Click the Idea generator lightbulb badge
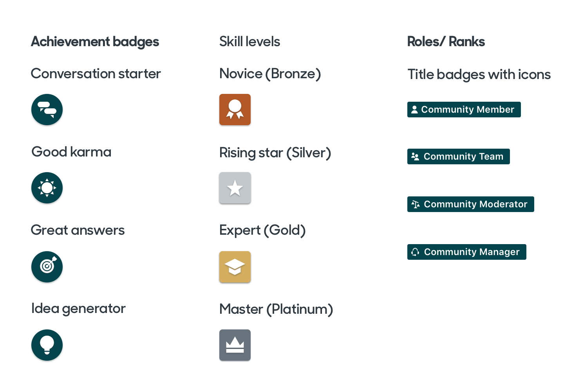The height and width of the screenshot is (392, 582). 47,345
